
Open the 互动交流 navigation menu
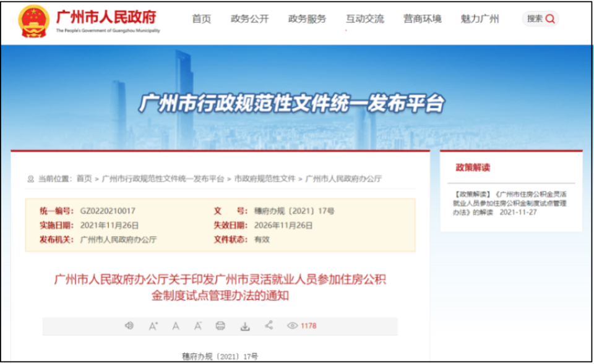coord(365,19)
